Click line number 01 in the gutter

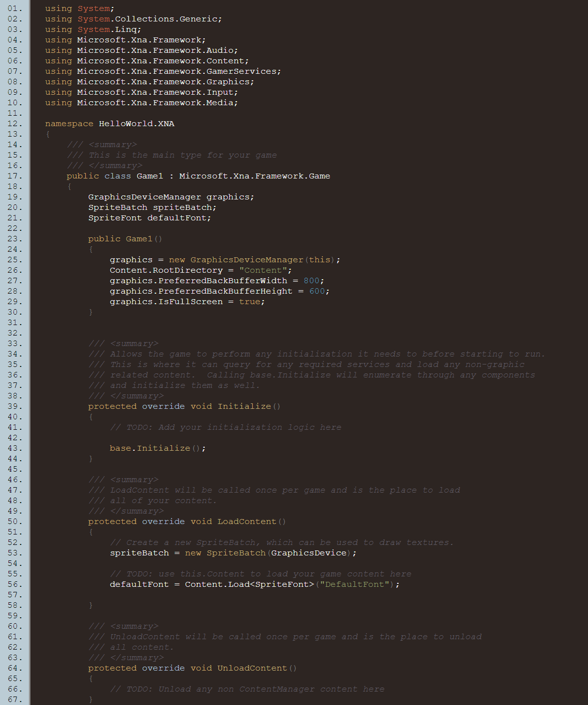tap(15, 8)
